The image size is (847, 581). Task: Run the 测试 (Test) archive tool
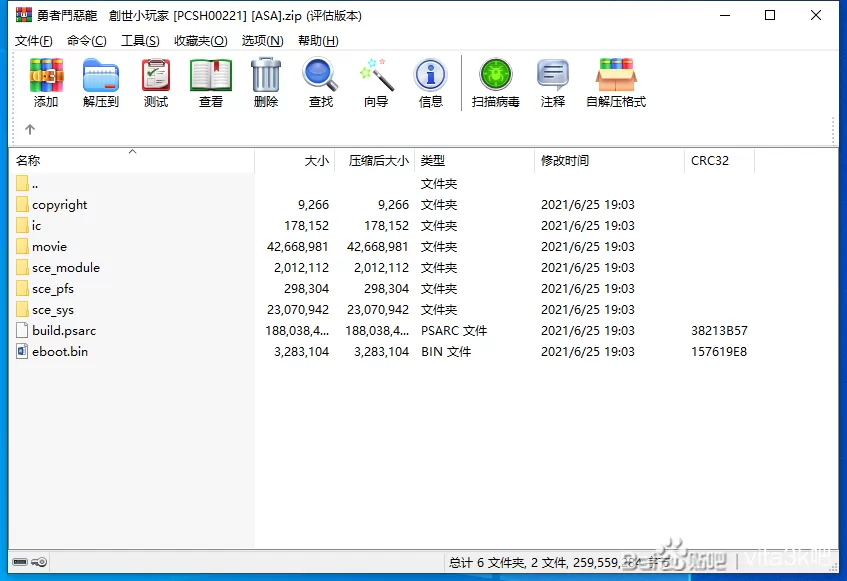[x=156, y=75]
